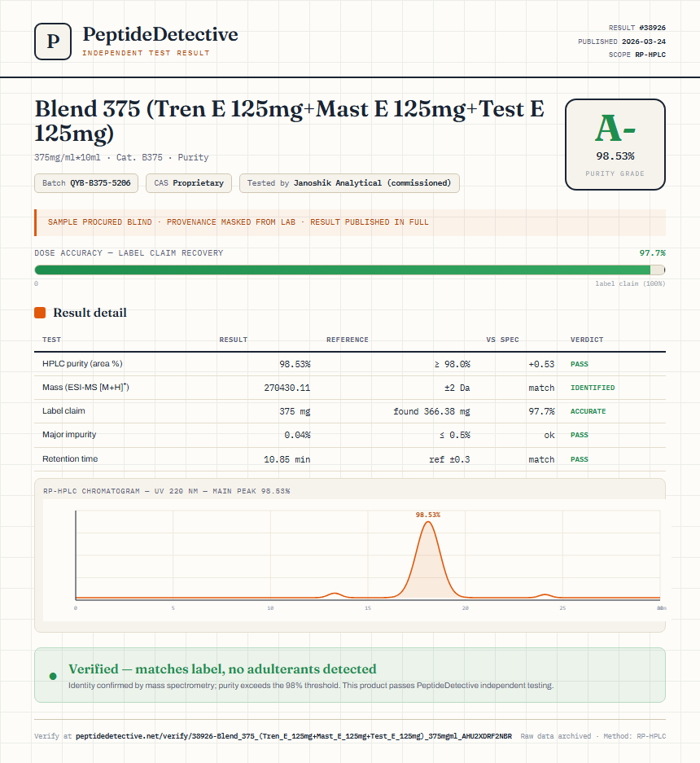Click the CAS Proprietary tag
Screen dimensions: 700x763
pos(189,183)
